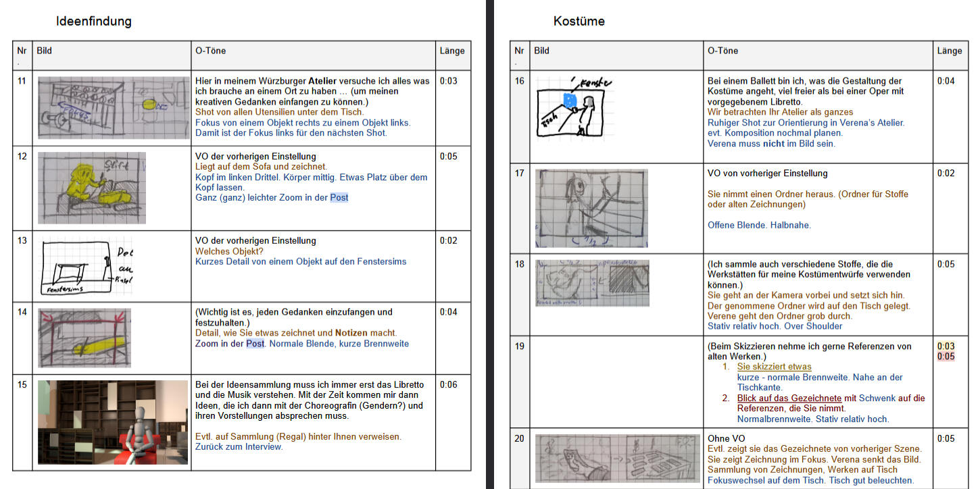Click underlined text 'Blick auf das Gezeichnete'

coord(789,398)
